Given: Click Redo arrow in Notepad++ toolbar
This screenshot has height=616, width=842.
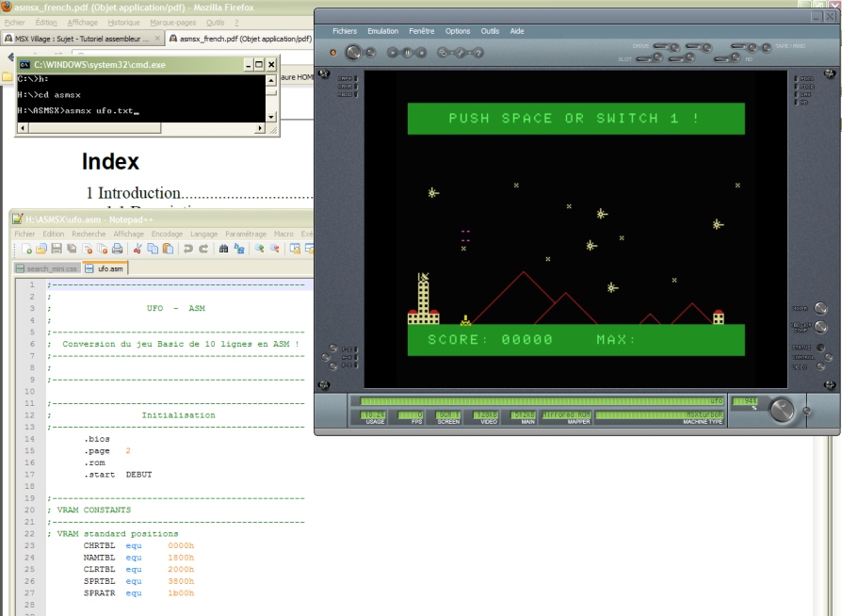Looking at the screenshot, I should [x=203, y=248].
